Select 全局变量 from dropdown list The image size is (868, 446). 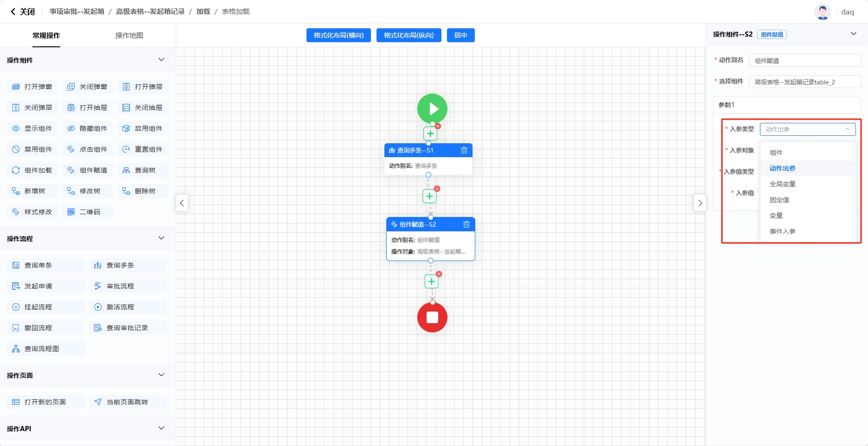click(x=783, y=184)
